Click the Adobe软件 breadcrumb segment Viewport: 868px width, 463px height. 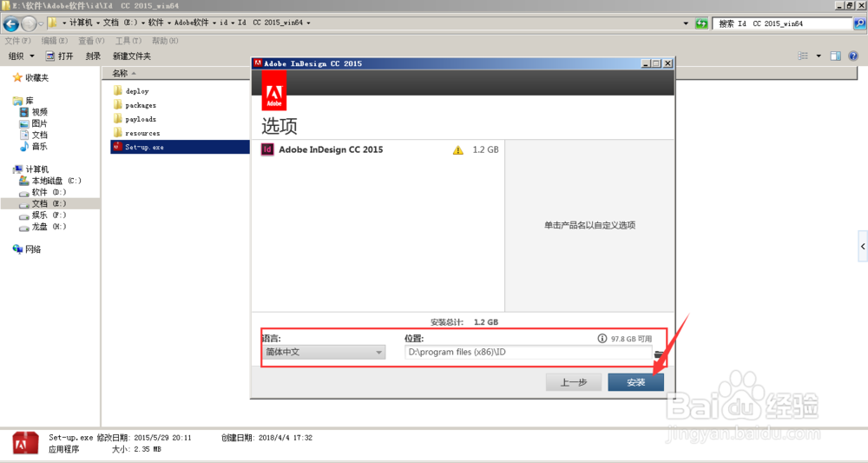192,23
